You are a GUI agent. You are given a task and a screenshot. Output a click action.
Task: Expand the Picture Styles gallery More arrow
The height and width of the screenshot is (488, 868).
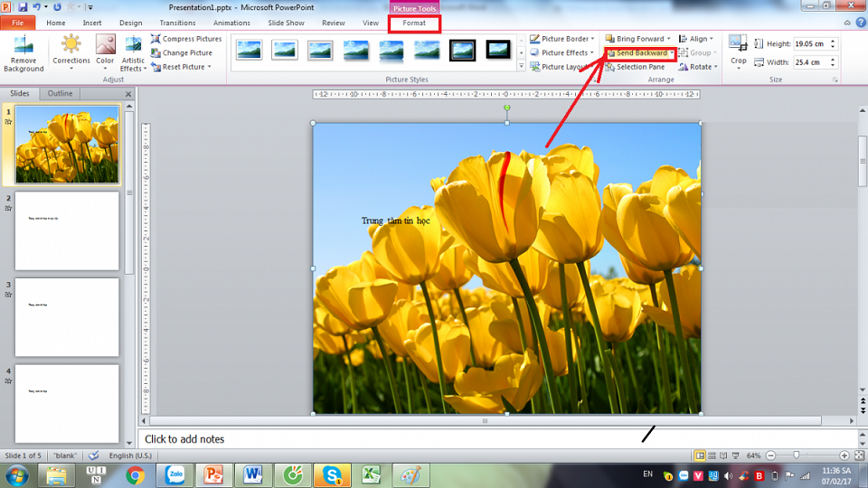[x=521, y=66]
